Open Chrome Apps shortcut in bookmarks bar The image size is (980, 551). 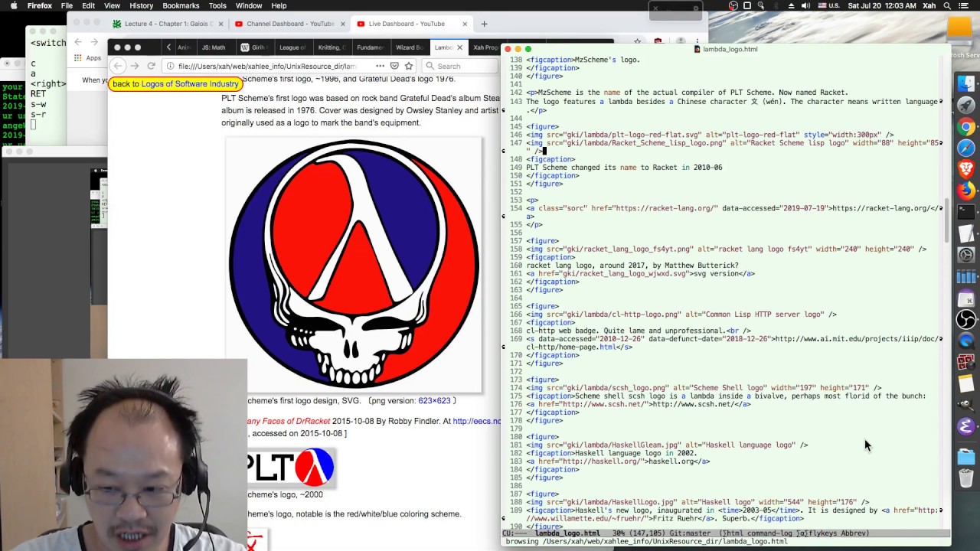tap(88, 58)
